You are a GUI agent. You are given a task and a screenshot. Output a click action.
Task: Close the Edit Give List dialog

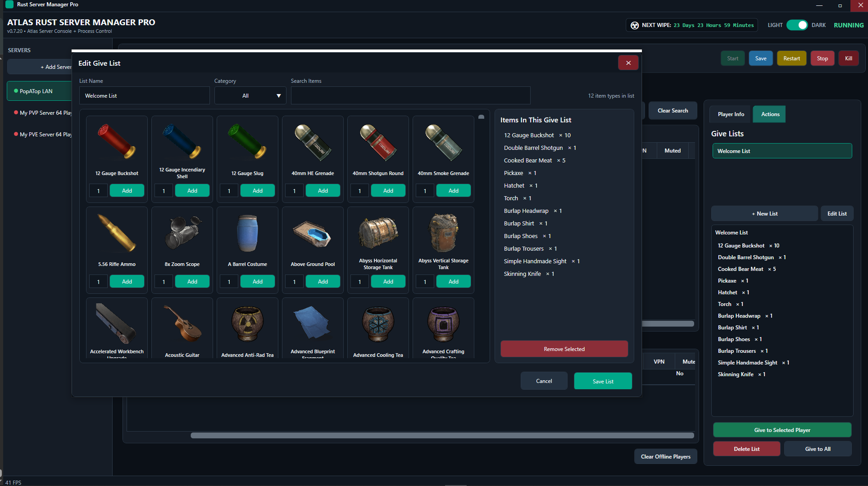628,63
